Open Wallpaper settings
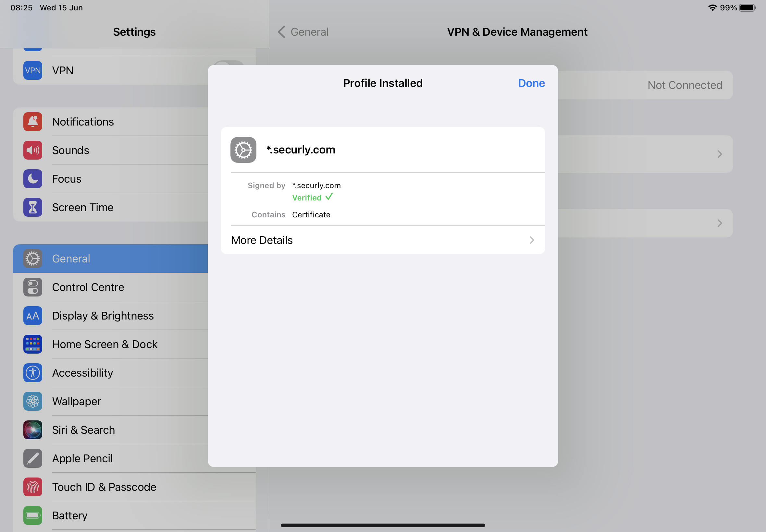Screen dimensions: 766x532 tap(110, 401)
